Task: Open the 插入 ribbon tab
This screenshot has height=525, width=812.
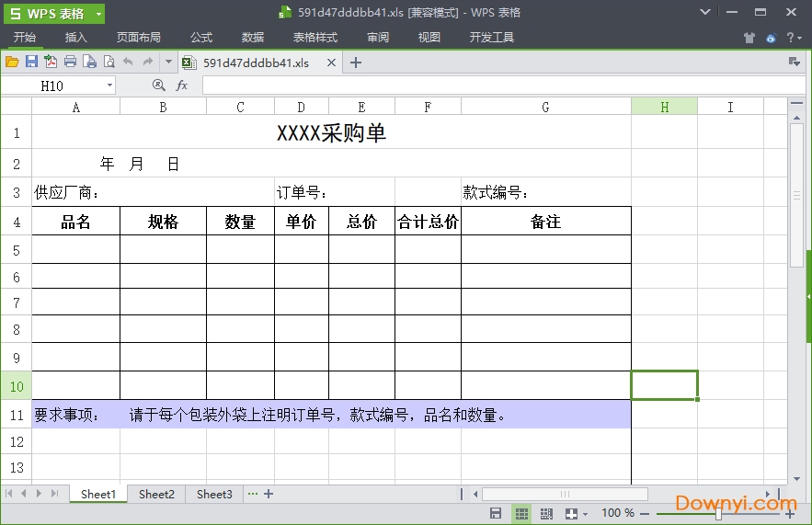Action: pyautogui.click(x=75, y=38)
